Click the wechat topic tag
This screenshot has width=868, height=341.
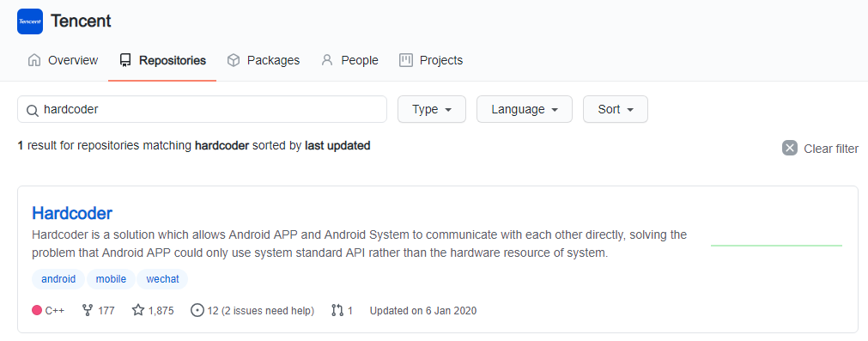point(162,279)
